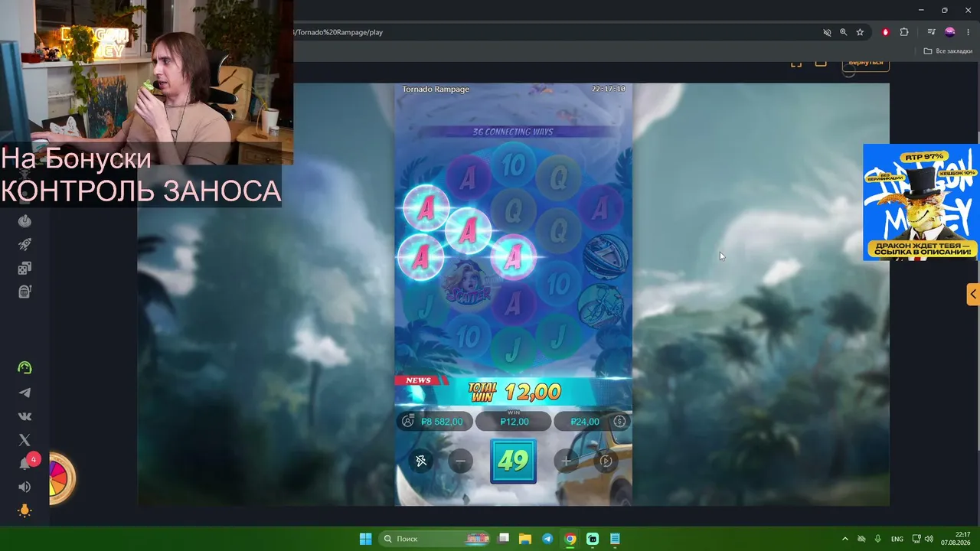
Task: Click the Tornado Rampage game title
Action: coord(436,90)
